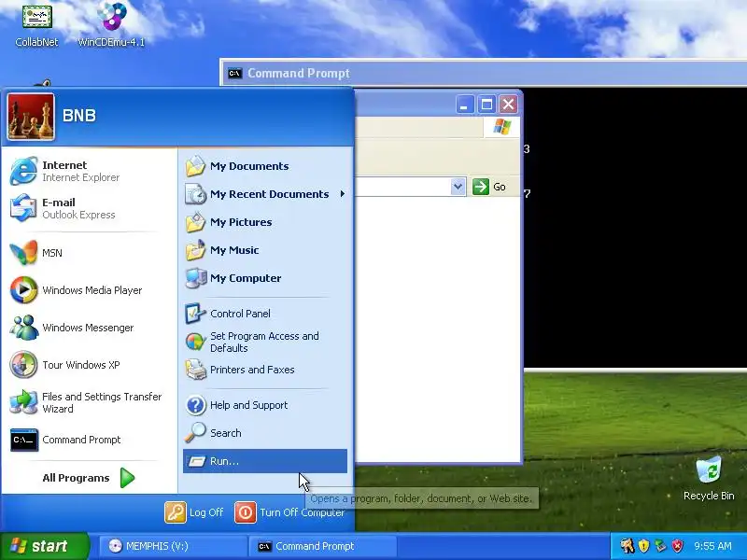Open Files and Settings Transfer Wizard
The width and height of the screenshot is (747, 560).
[90, 402]
